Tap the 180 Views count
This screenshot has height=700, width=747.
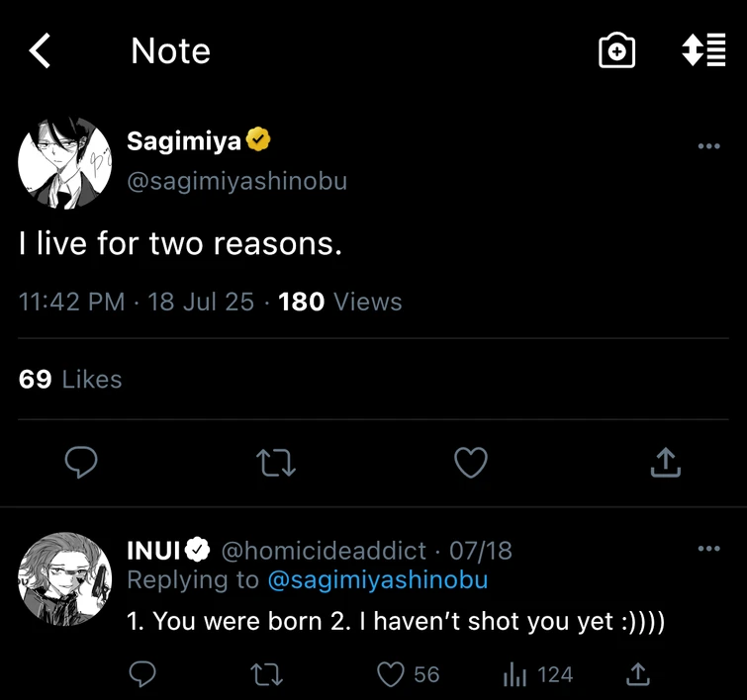339,302
